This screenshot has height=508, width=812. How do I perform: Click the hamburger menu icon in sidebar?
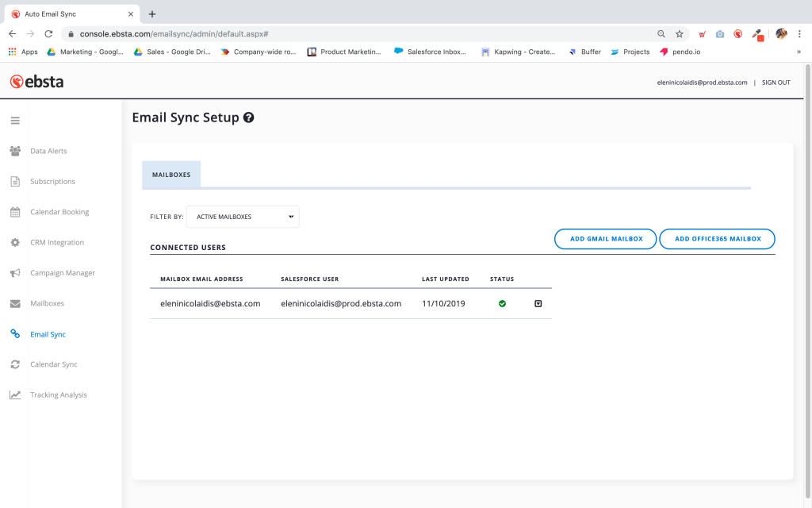point(15,121)
